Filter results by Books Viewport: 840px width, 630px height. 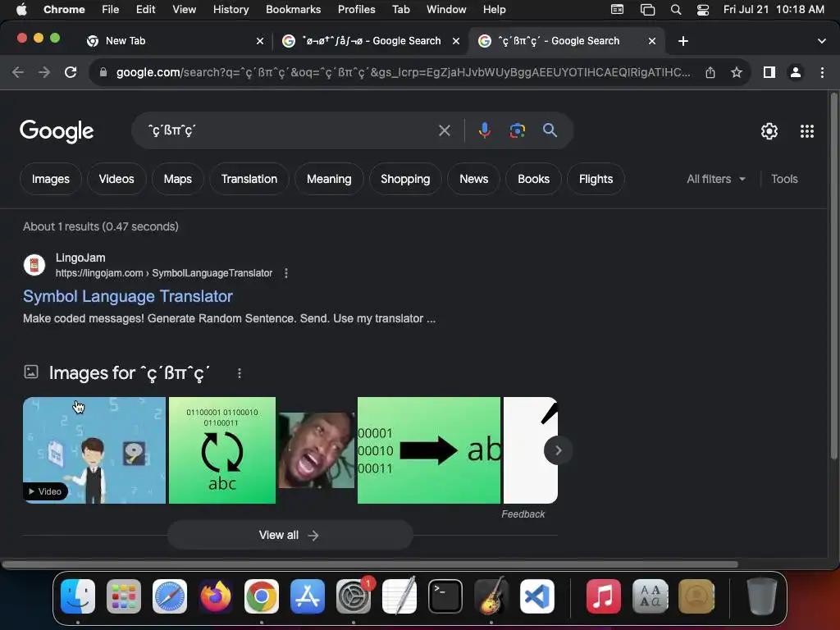pos(533,179)
